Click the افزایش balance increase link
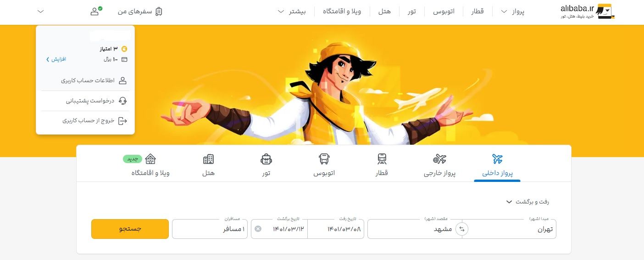 click(x=56, y=59)
